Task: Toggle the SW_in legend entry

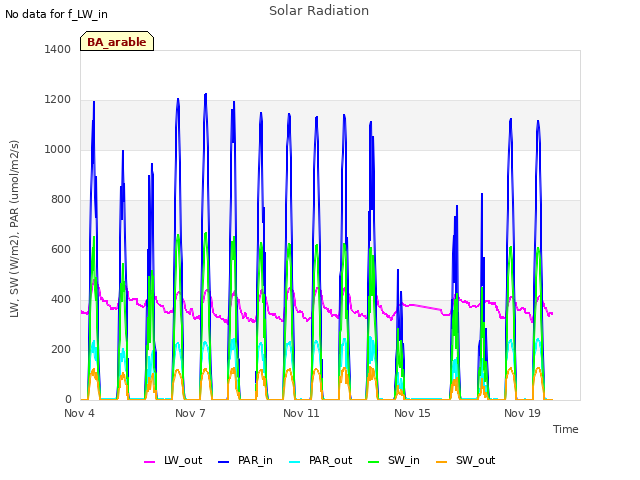Action: coord(394,460)
